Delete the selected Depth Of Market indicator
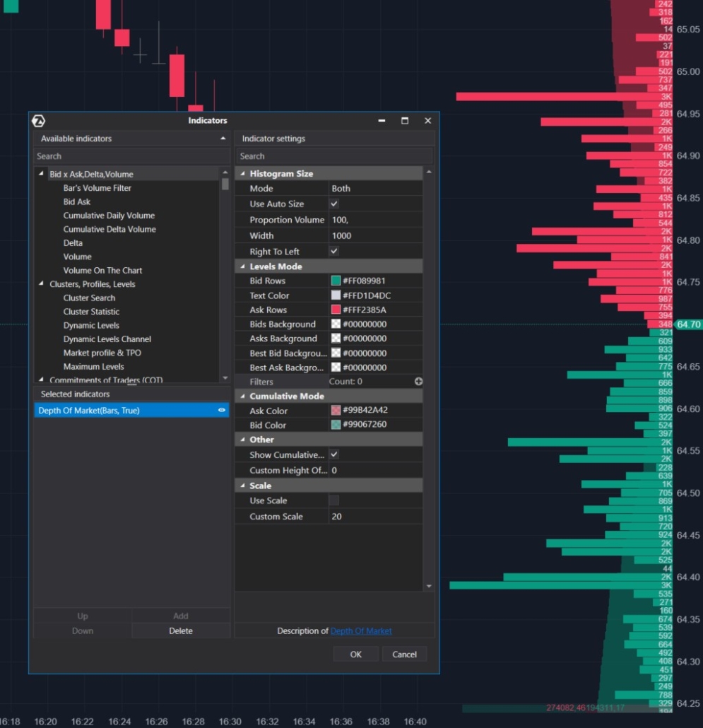The height and width of the screenshot is (728, 703). pos(180,629)
